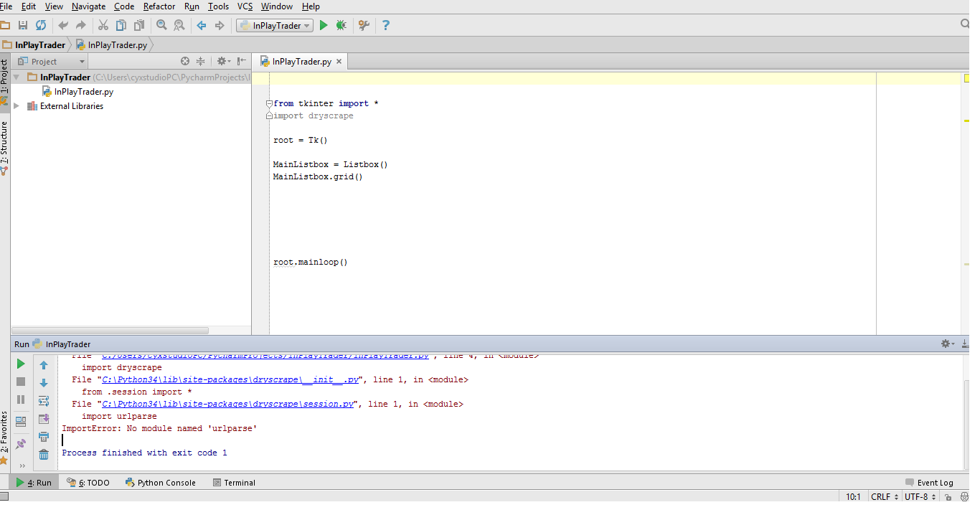This screenshot has height=520, width=980.
Task: Open the Run panel gear settings dropdown
Action: tap(948, 344)
